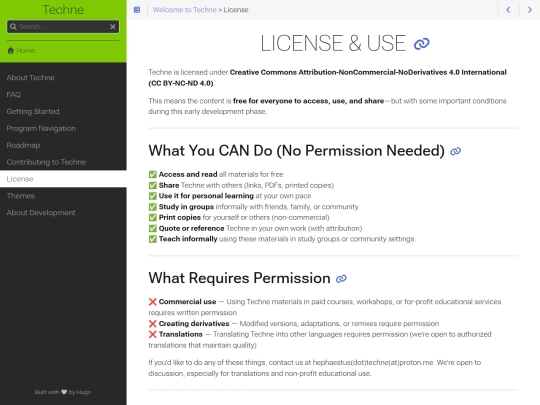Click the LICENSE & USE heading
Image resolution: width=540 pixels, height=405 pixels.
(333, 43)
